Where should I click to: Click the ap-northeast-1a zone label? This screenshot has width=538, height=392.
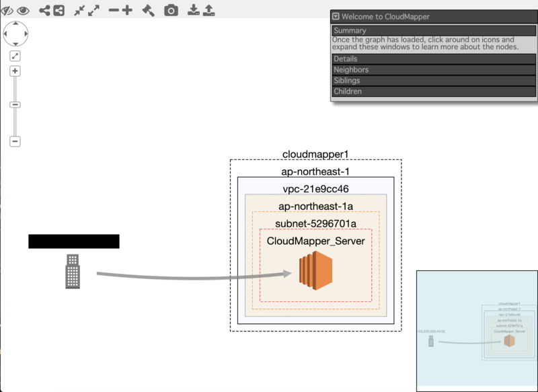click(315, 206)
